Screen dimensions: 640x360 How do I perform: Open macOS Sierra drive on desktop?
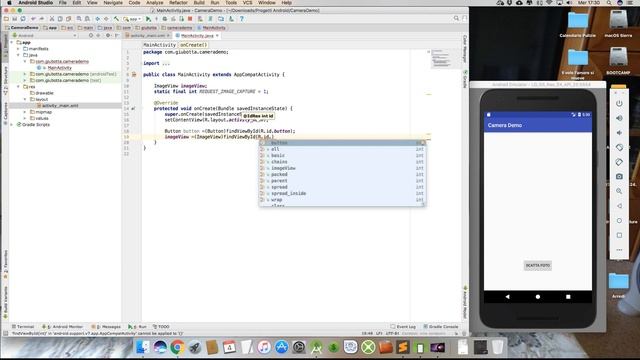pyautogui.click(x=618, y=24)
